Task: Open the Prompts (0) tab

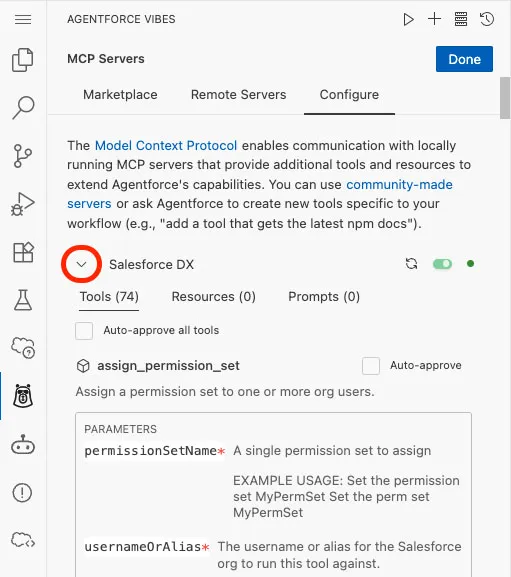Action: [x=324, y=297]
